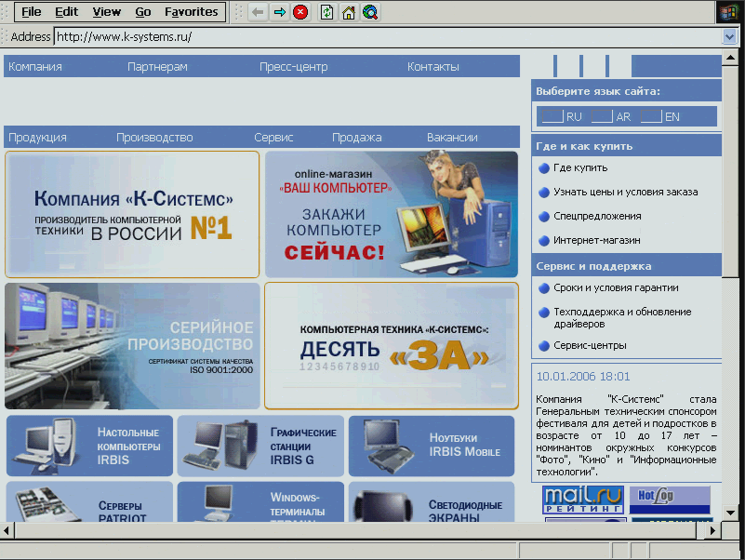
Task: Open the View menu
Action: point(106,12)
